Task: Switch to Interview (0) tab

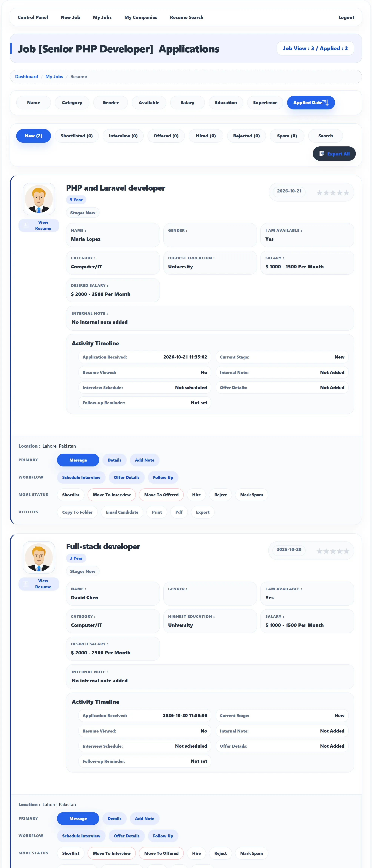Action: tap(123, 136)
